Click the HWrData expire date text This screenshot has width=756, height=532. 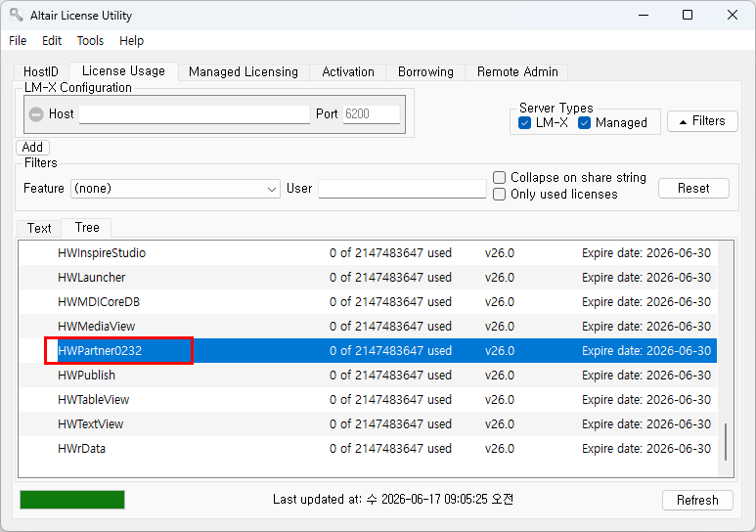point(646,449)
